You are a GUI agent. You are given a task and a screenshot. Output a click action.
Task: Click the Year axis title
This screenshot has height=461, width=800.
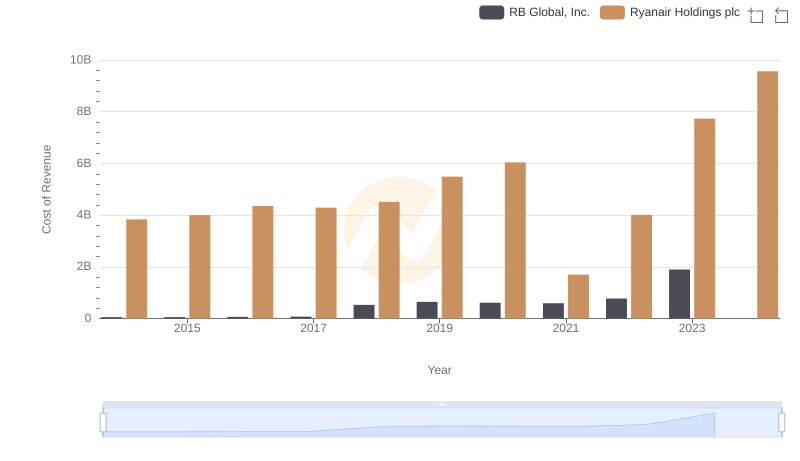439,370
